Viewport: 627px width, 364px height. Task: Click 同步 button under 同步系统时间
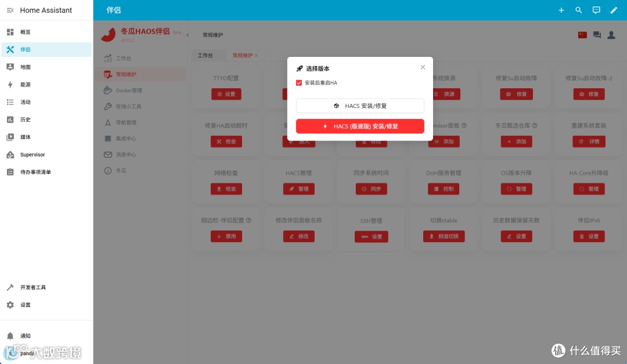[x=372, y=189]
